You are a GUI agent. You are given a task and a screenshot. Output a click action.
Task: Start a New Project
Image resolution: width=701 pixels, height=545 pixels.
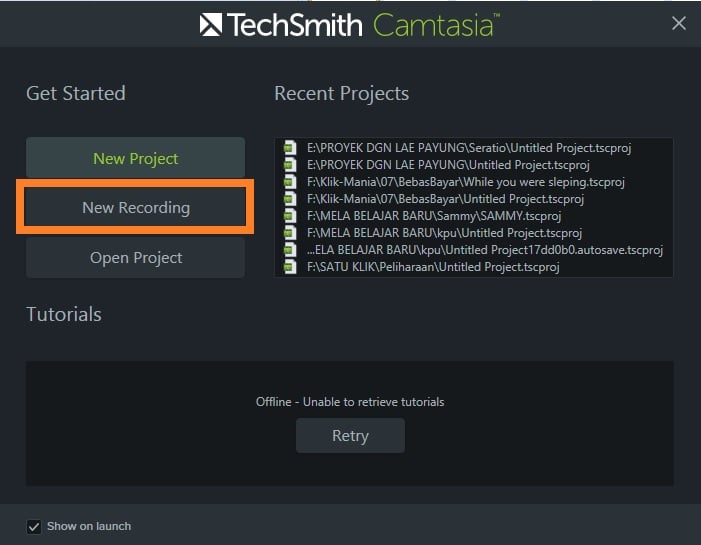[x=135, y=158]
